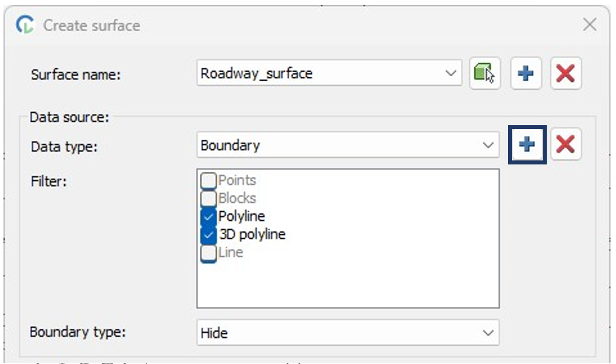This screenshot has height=364, width=616.
Task: Select the 3D polyline label in filter list
Action: click(x=252, y=235)
